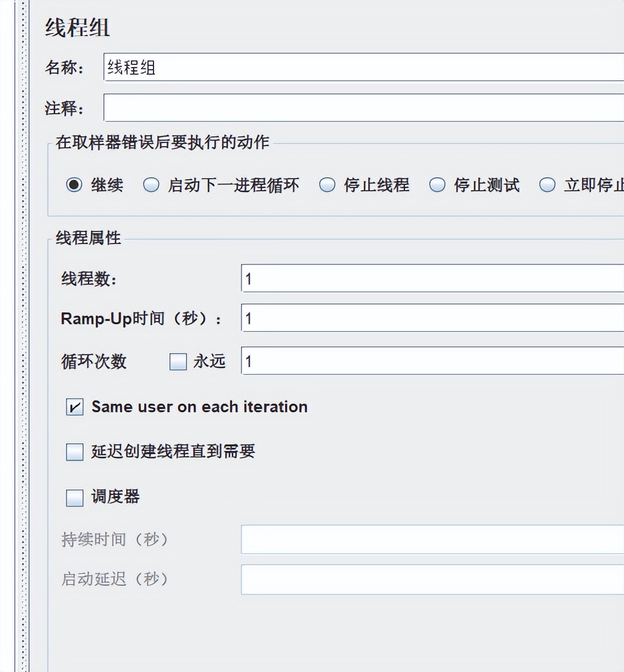Enable the 调度器 scheduler checkbox

pos(74,497)
